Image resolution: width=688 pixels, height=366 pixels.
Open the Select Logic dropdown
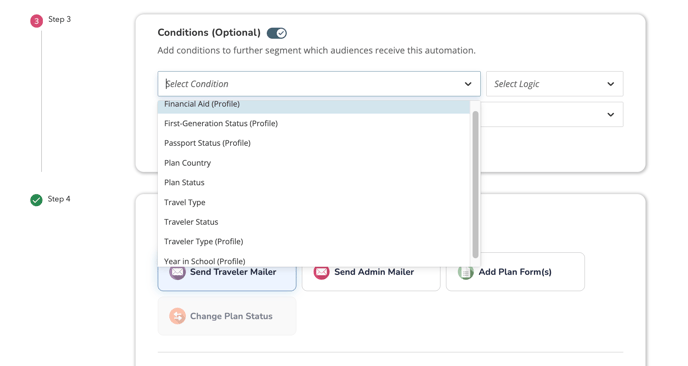click(555, 84)
